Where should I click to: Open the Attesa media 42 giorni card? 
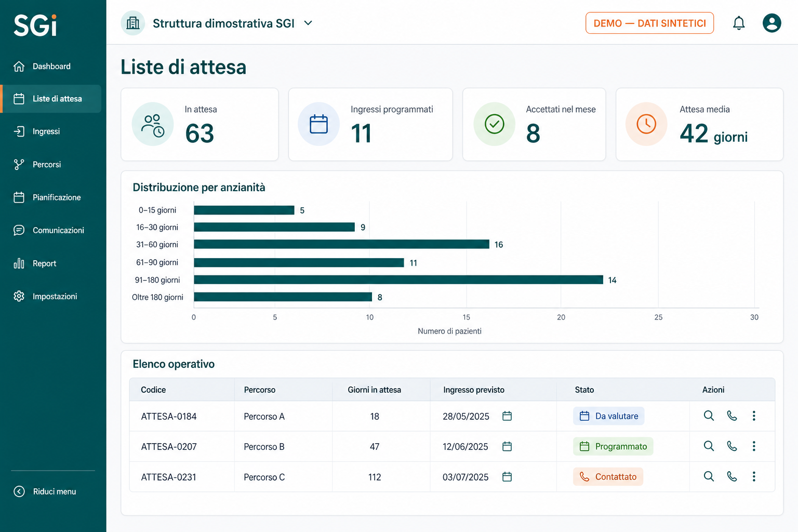tap(699, 125)
